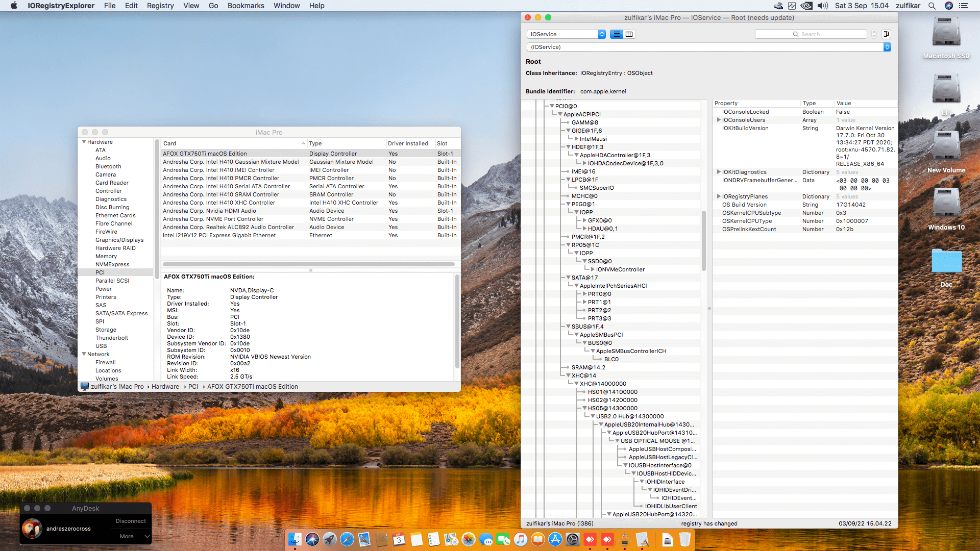The height and width of the screenshot is (551, 980).
Task: Open the Registry menu
Action: coord(160,6)
